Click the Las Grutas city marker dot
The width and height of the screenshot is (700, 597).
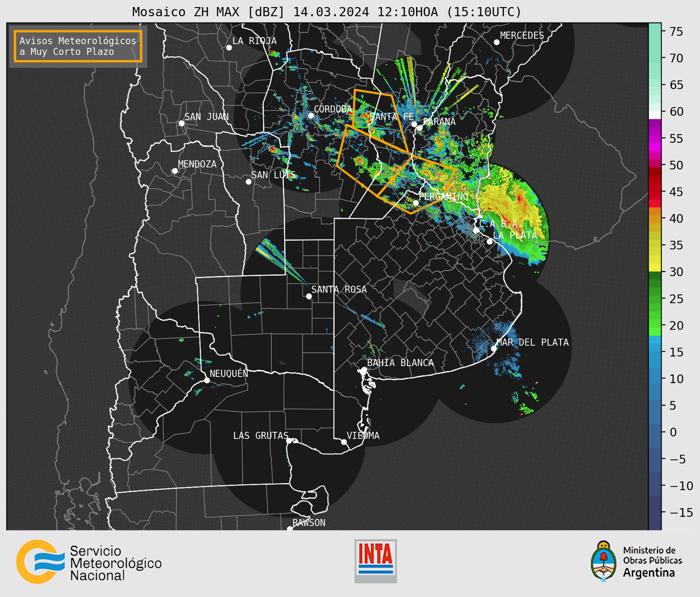tap(289, 441)
